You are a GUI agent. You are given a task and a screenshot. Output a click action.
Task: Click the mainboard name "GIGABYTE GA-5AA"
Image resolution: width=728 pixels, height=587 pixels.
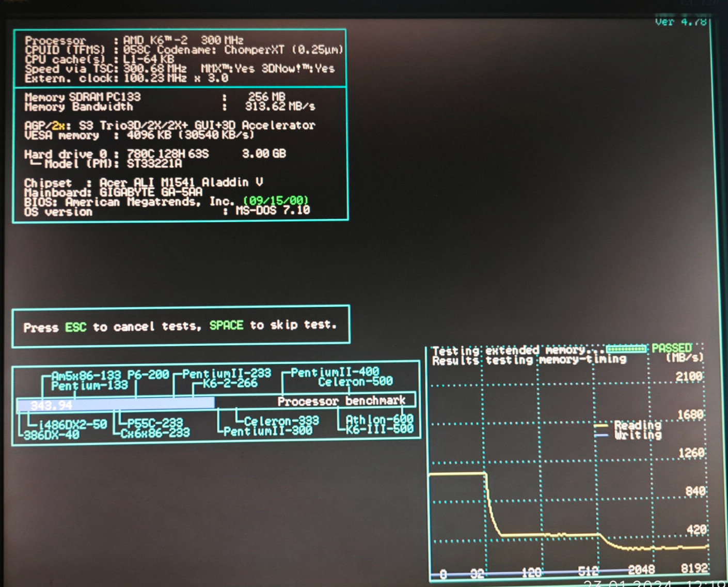coord(151,192)
